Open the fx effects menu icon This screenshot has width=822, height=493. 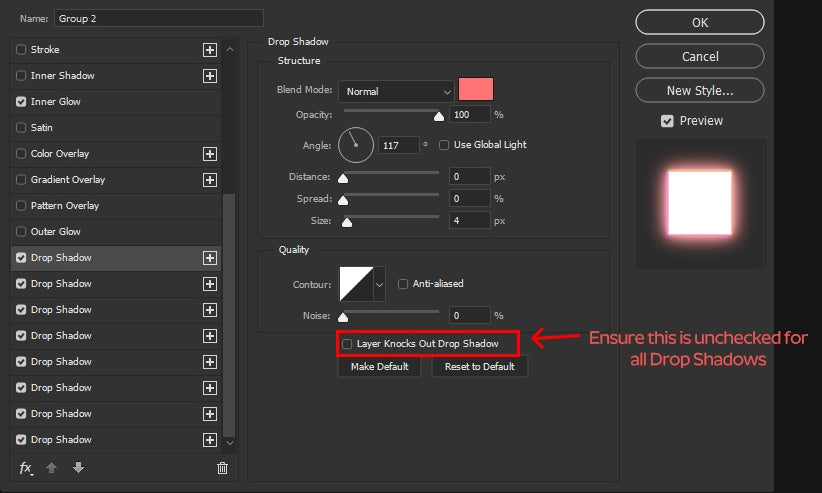coord(26,468)
